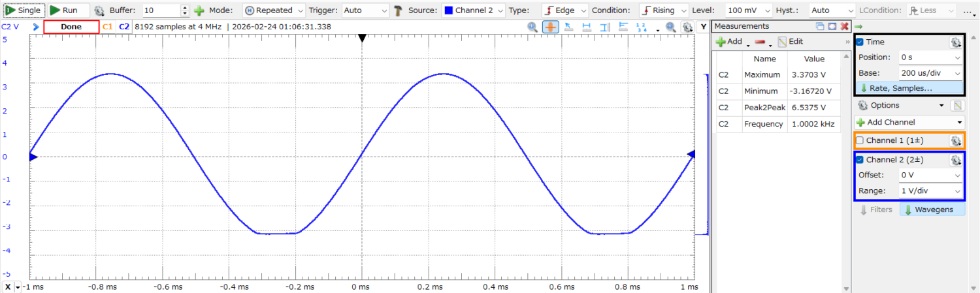Open plot settings gear next to Y button
980x293 pixels.
pos(687,27)
